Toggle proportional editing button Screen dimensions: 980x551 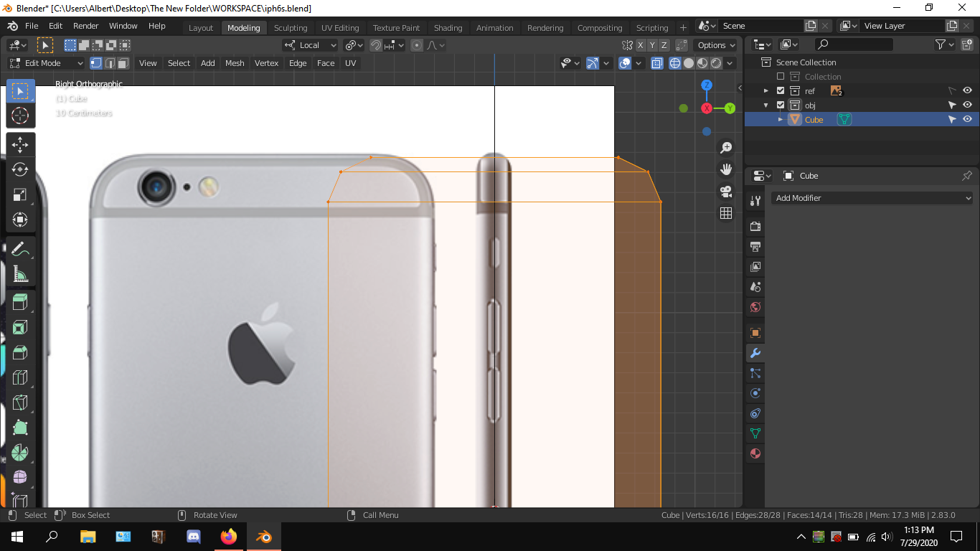pos(417,45)
